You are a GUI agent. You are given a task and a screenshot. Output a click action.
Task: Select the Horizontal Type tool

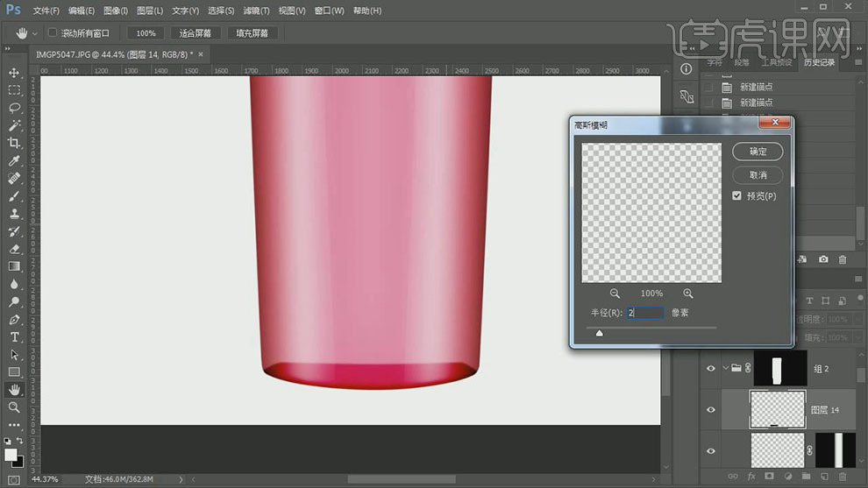coord(14,337)
